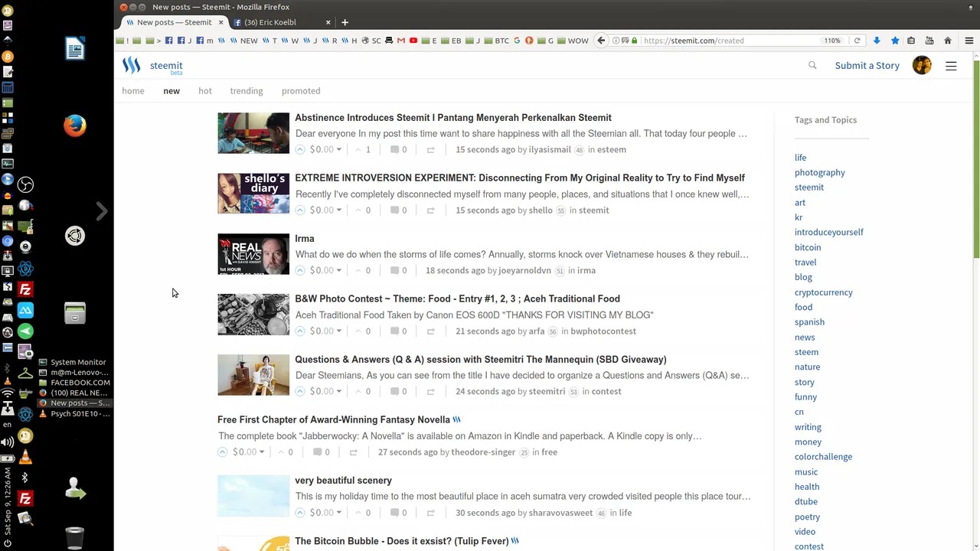Image resolution: width=980 pixels, height=551 pixels.
Task: Open author theodore-singer's profile
Action: 483,452
